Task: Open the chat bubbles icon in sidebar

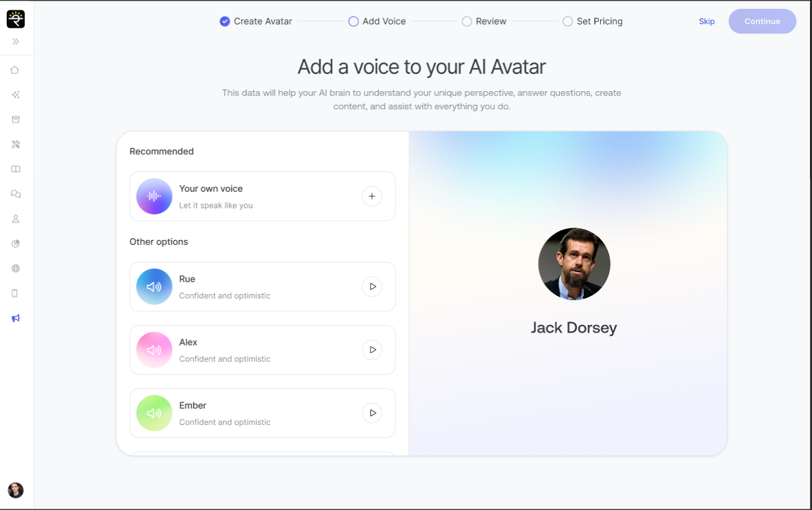Action: pyautogui.click(x=16, y=194)
